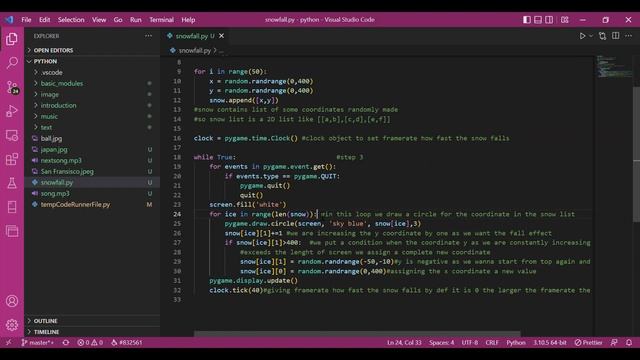Open the File menu

coord(26,20)
